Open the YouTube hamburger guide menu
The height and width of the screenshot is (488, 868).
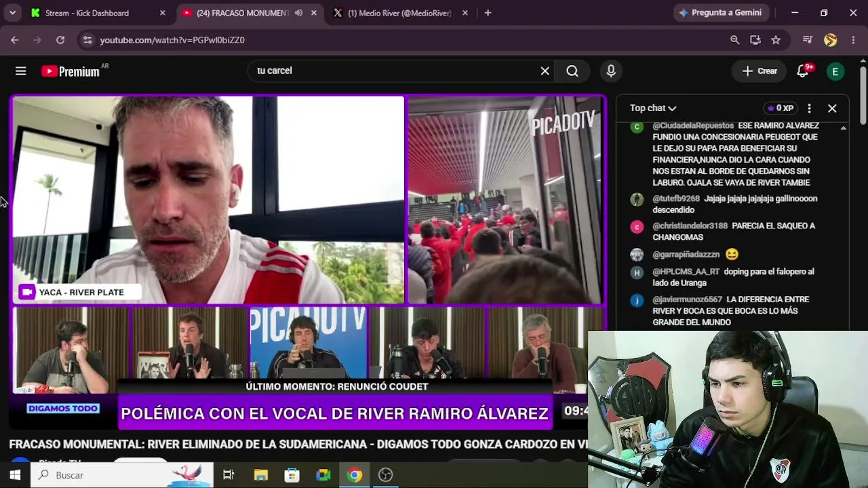[21, 71]
